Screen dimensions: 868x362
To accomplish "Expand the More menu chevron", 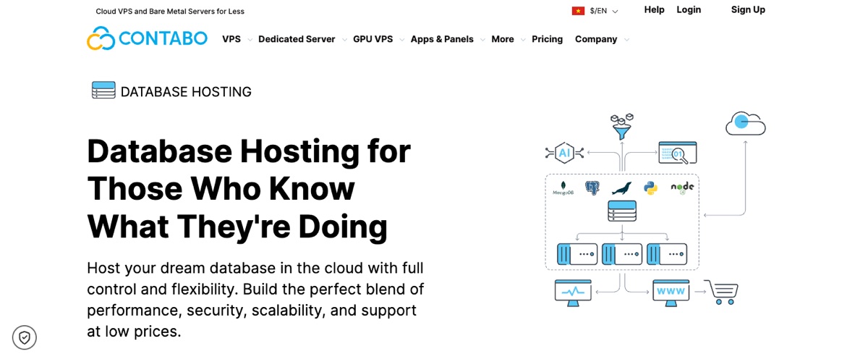I will [523, 40].
